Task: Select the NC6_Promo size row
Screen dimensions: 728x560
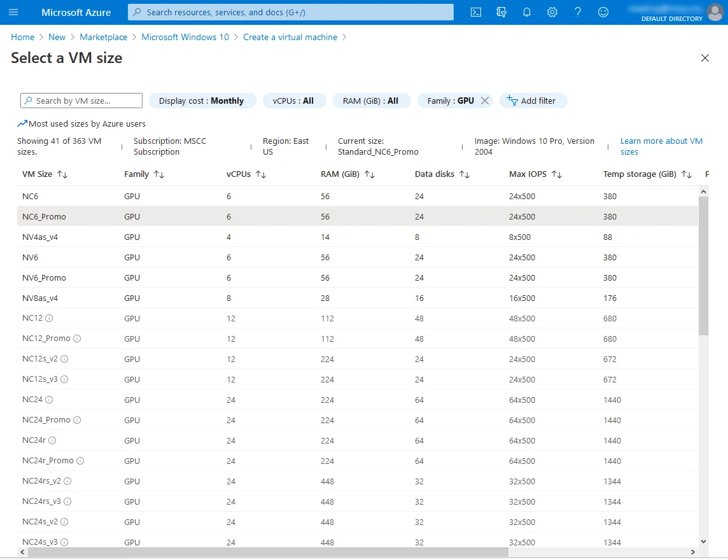Action: pyautogui.click(x=358, y=216)
